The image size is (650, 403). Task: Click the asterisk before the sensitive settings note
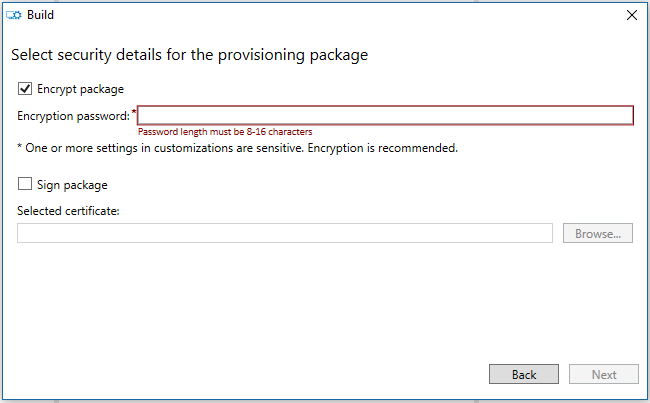pos(20,148)
